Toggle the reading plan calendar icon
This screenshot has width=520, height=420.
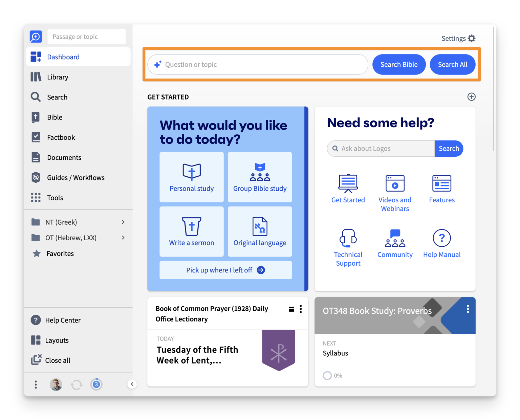[x=291, y=309]
